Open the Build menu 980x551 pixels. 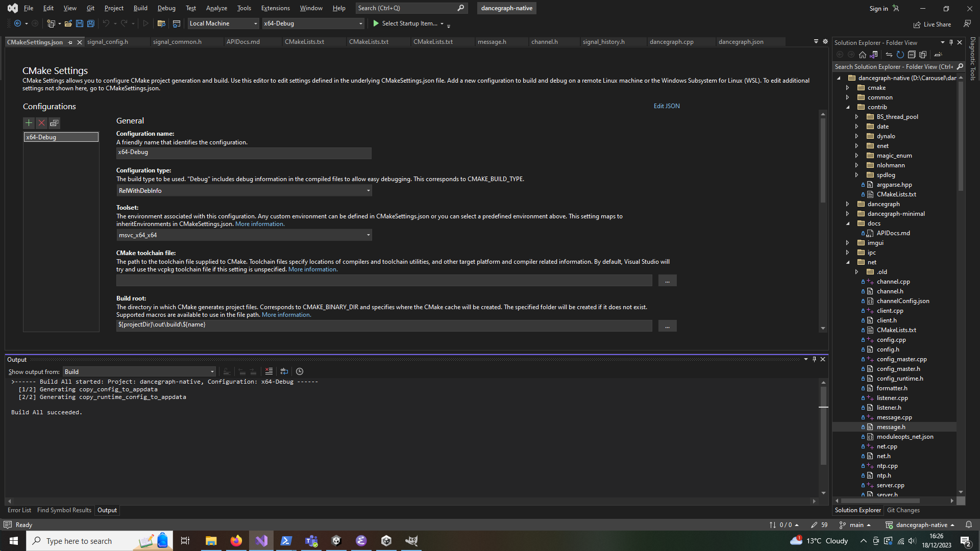[140, 8]
